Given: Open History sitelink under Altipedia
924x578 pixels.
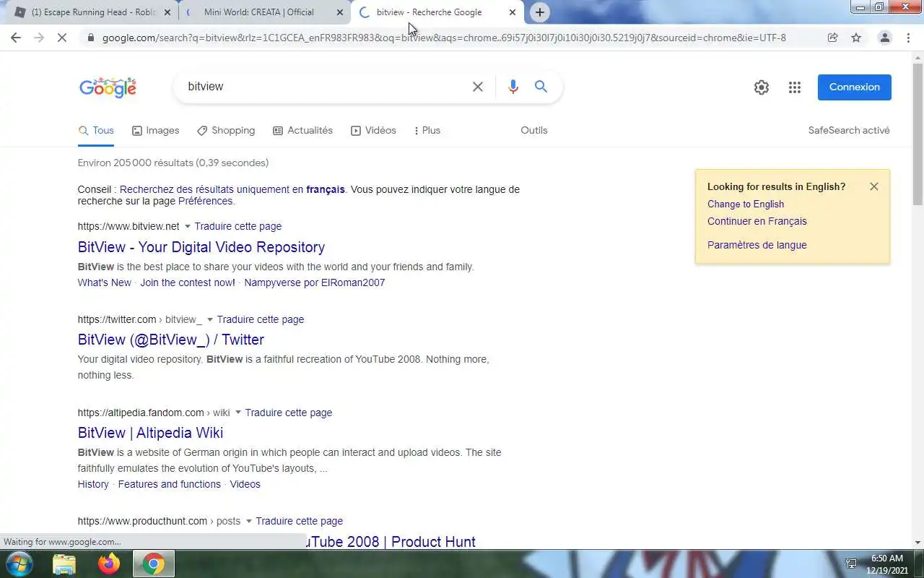Looking at the screenshot, I should click(93, 484).
